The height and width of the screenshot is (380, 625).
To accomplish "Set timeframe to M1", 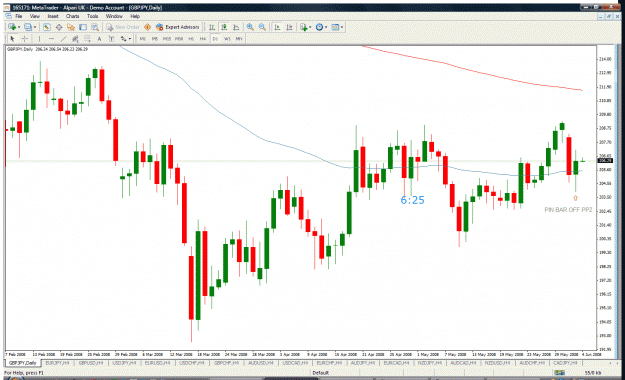I will tap(143, 39).
